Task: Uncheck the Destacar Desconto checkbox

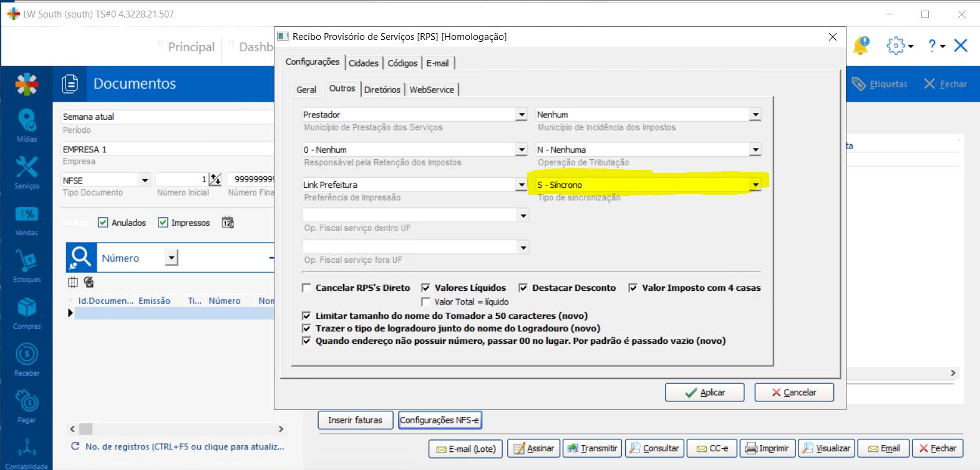Action: pyautogui.click(x=523, y=288)
